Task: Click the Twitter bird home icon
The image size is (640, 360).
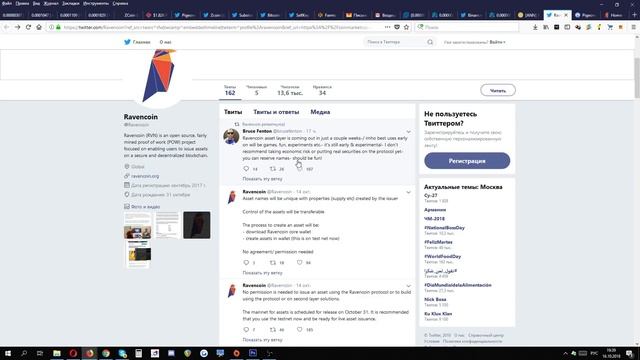Action: tap(127, 42)
